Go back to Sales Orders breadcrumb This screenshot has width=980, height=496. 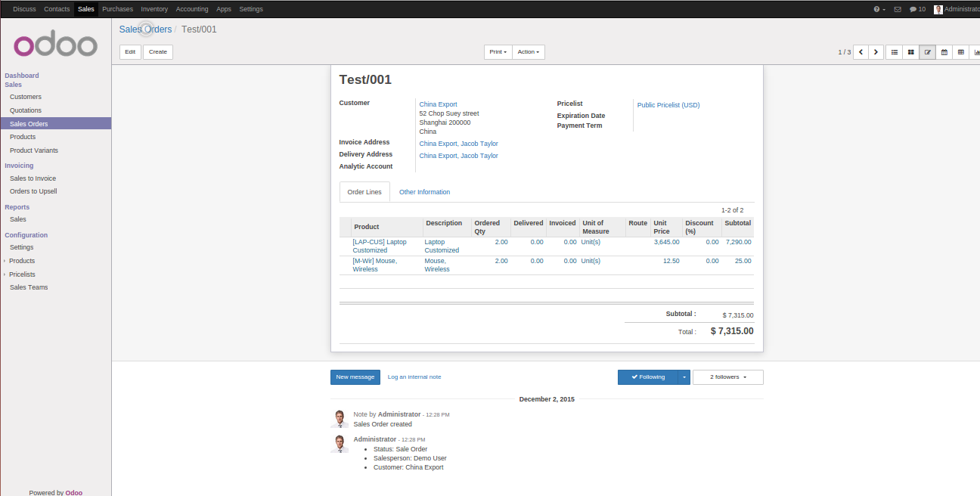[145, 29]
